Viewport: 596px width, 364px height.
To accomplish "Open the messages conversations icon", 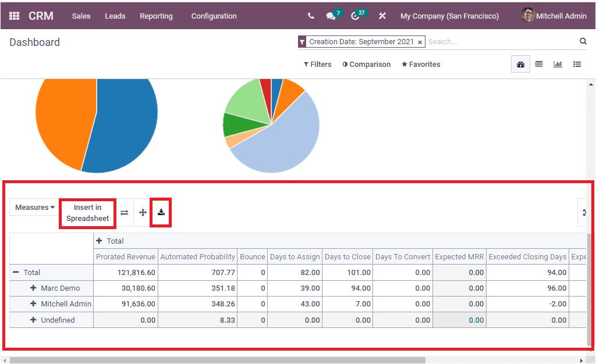I will [x=329, y=16].
